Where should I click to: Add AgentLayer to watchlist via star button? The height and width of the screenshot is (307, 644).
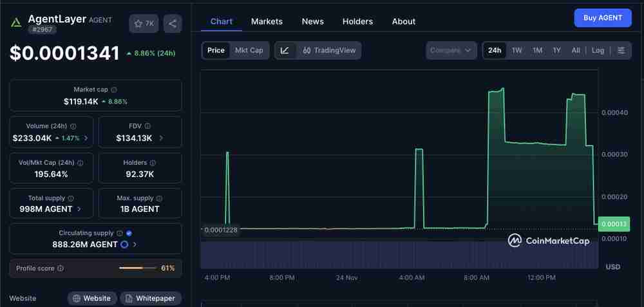[144, 24]
